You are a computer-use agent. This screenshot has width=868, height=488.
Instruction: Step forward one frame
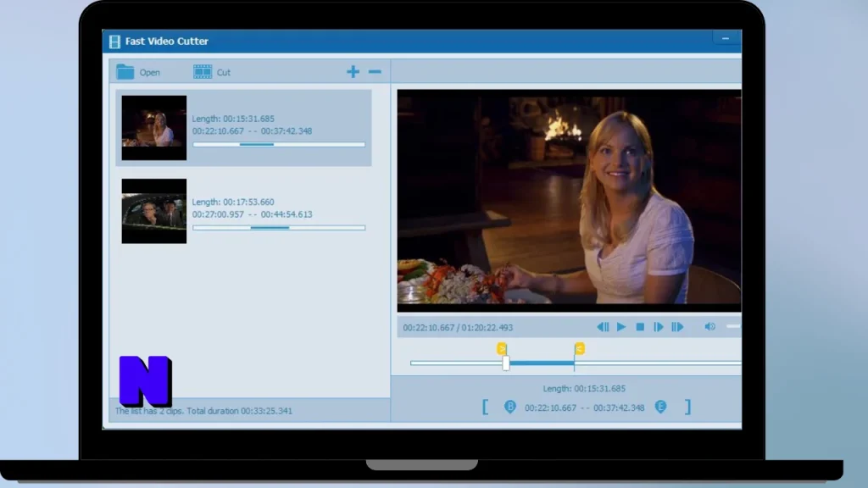tap(658, 327)
